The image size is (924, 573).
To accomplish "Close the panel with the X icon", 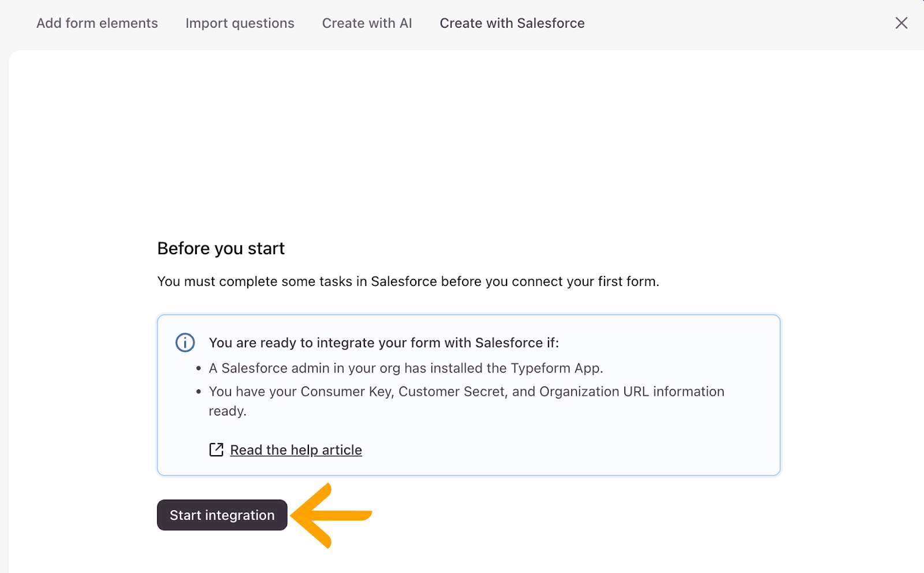I will point(901,23).
